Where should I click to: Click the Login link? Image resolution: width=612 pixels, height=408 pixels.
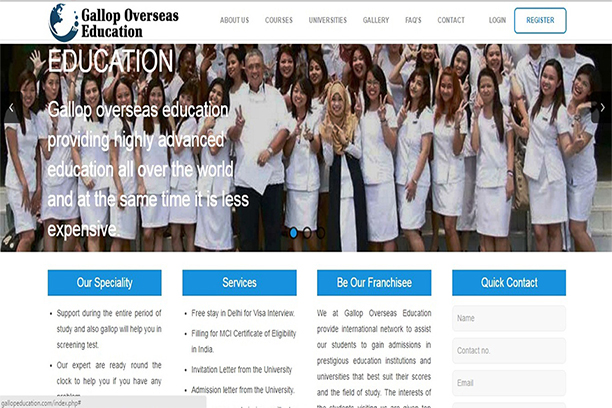coord(497,20)
